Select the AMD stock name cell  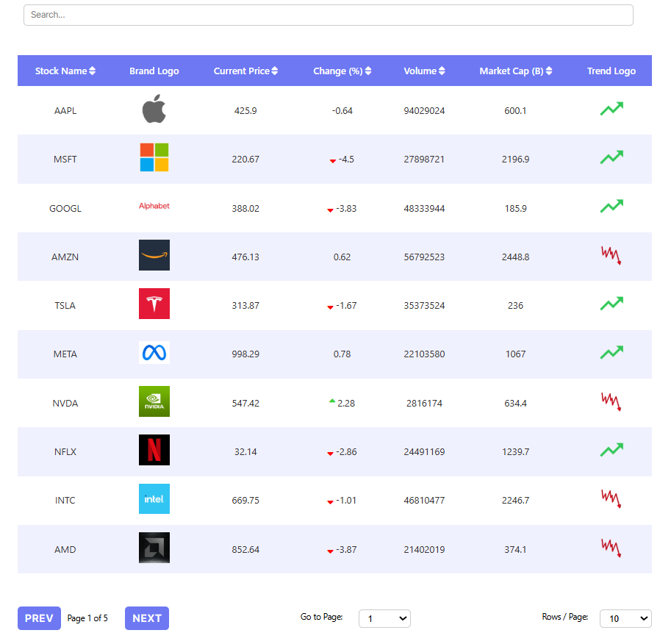[65, 549]
